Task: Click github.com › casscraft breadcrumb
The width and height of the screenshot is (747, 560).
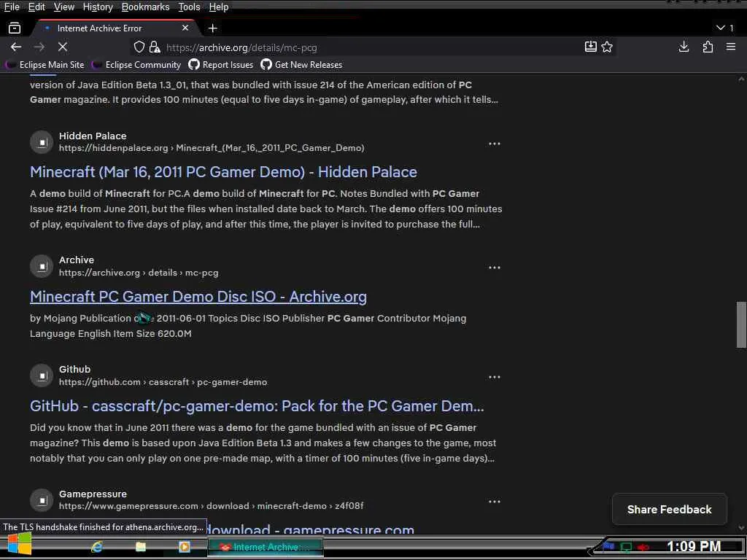Action: pos(163,382)
